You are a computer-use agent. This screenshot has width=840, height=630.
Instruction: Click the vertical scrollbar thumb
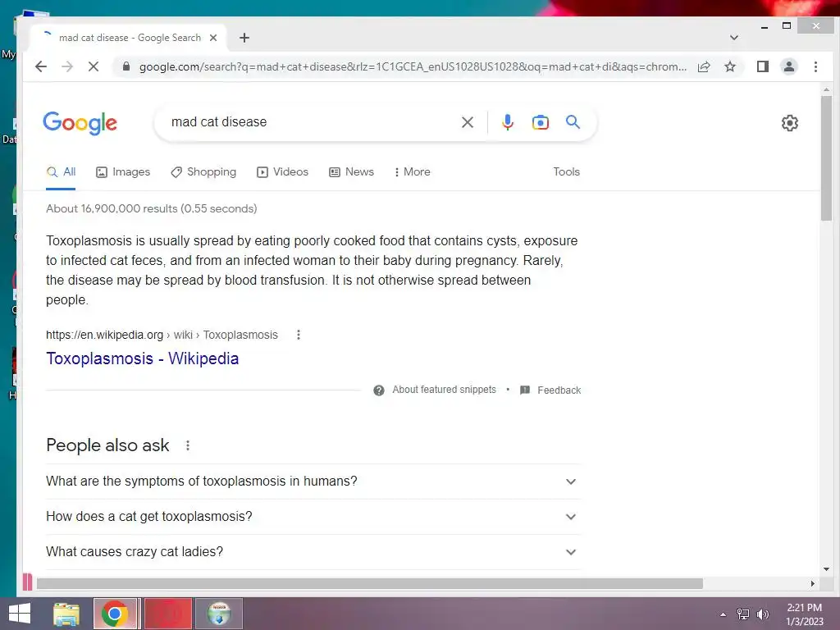(826, 158)
